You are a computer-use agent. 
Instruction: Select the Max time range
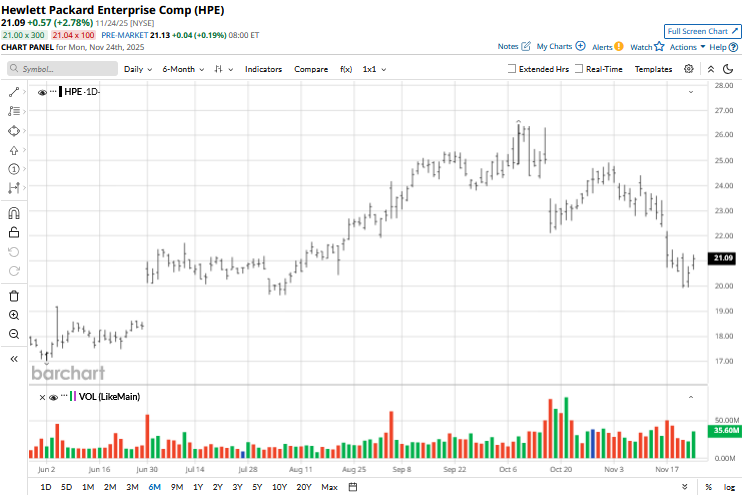[x=329, y=487]
